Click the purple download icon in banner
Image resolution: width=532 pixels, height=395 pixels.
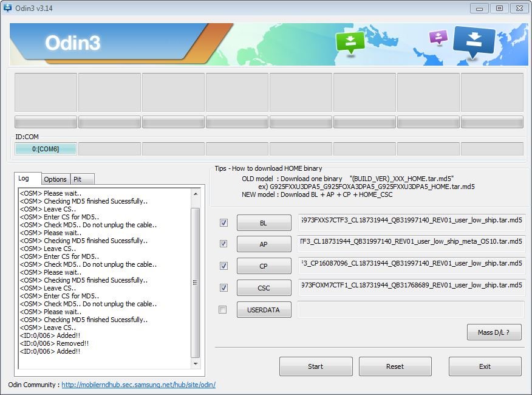[x=438, y=37]
